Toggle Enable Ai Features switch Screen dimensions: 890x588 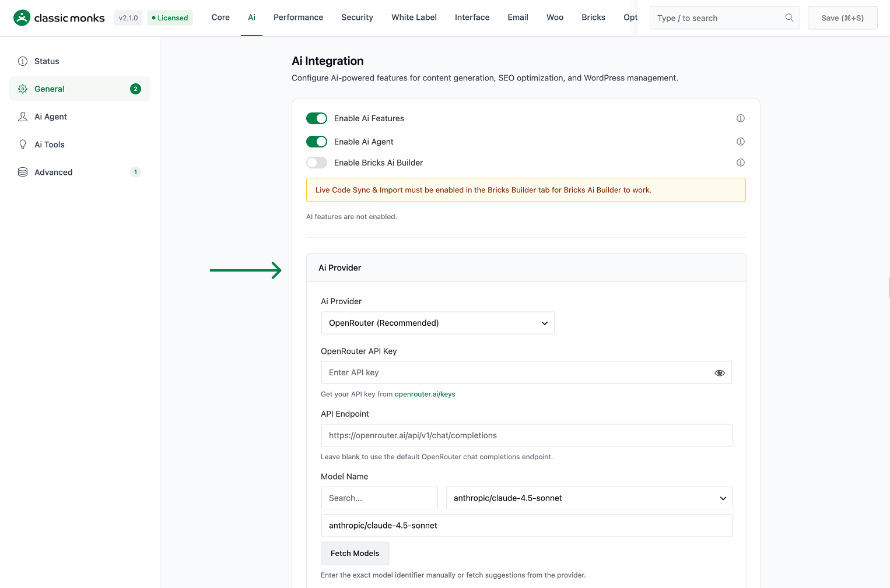317,118
